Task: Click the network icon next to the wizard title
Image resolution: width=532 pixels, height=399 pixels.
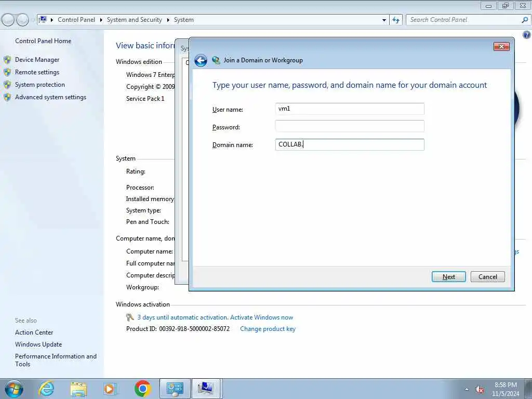Action: click(216, 60)
